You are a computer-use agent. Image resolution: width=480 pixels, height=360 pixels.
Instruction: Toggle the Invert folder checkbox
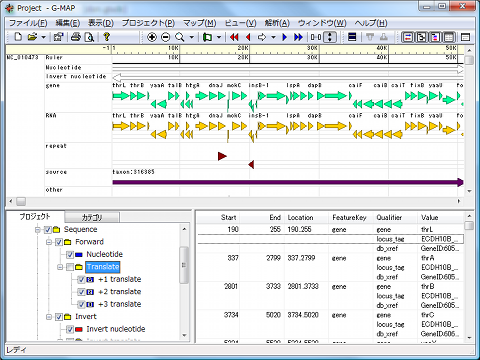pos(59,317)
